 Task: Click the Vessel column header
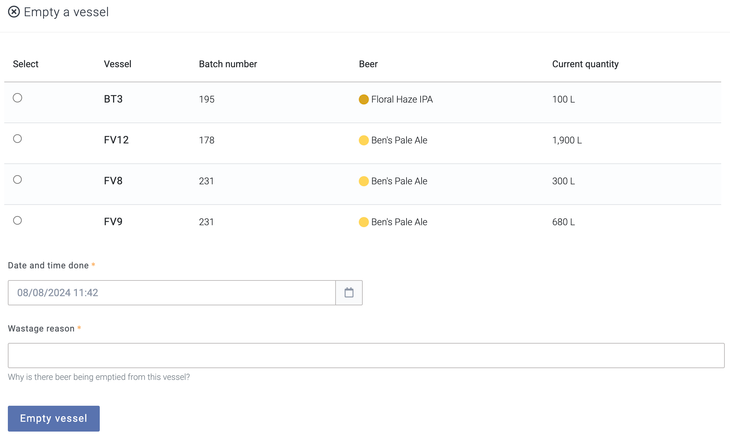click(117, 64)
